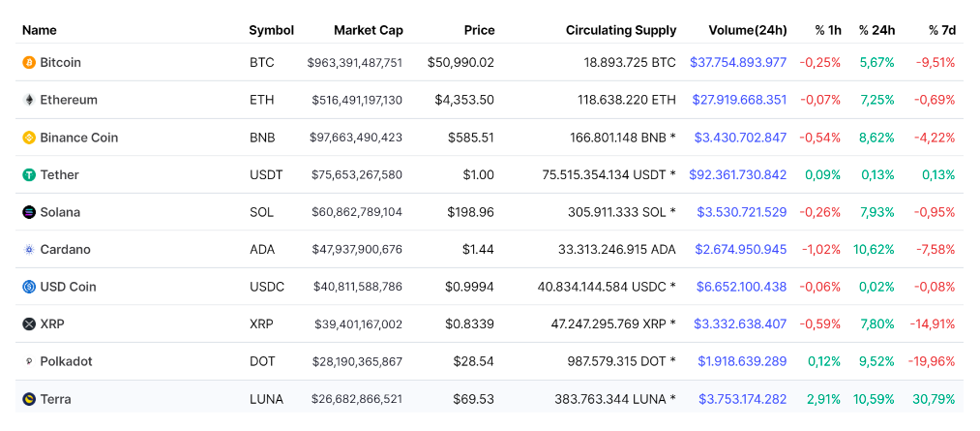
Task: Open Binance Coin volume $3.430.702.847 link
Action: (740, 138)
